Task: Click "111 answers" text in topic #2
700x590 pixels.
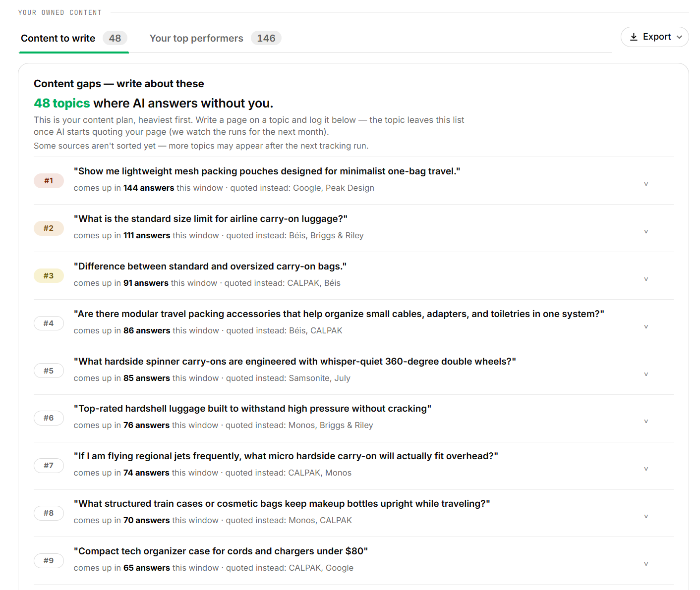Action: point(147,236)
